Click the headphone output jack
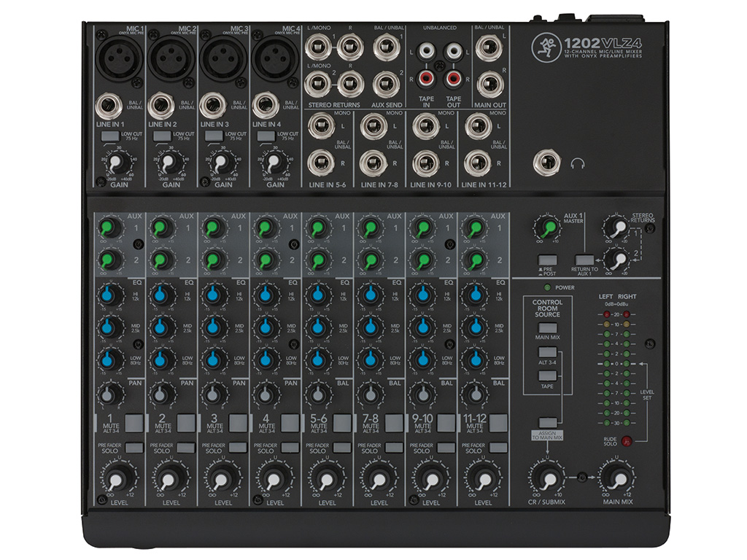747x560 pixels. [x=543, y=162]
